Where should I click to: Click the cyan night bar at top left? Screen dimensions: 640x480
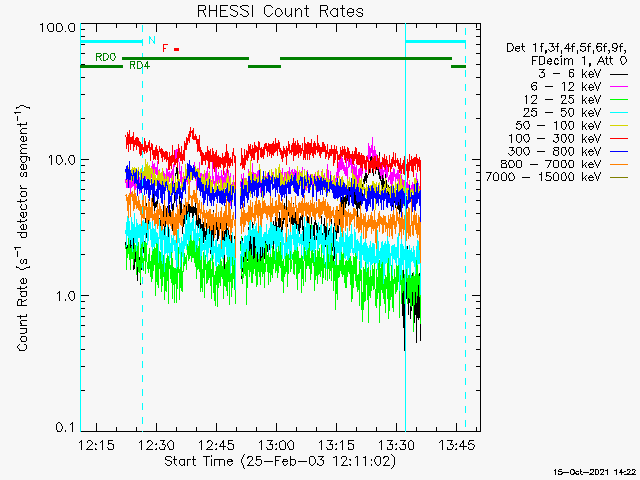[111, 41]
